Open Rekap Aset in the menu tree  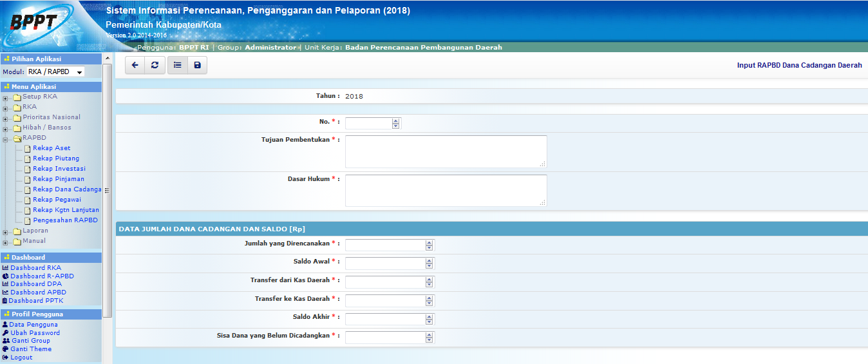(x=52, y=148)
